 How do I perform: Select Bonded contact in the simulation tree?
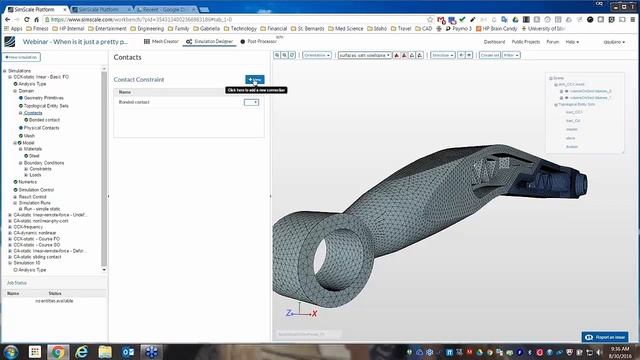pos(44,120)
